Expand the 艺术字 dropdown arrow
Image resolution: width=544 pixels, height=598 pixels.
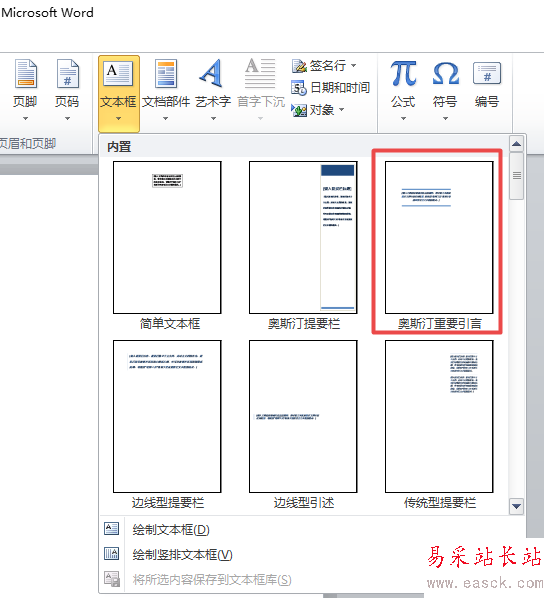(214, 119)
